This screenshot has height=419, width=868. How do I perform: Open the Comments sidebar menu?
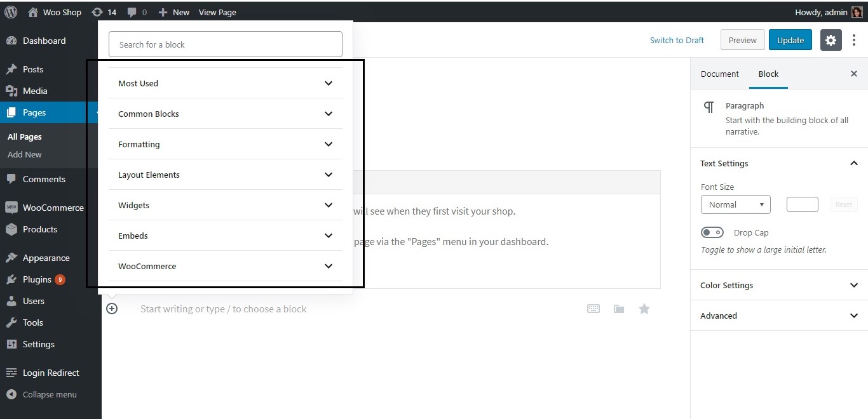tap(44, 179)
